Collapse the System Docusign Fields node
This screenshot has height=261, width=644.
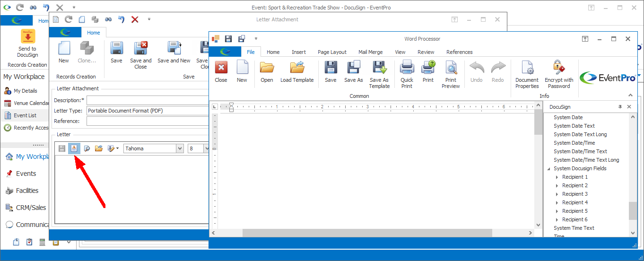[x=549, y=168]
